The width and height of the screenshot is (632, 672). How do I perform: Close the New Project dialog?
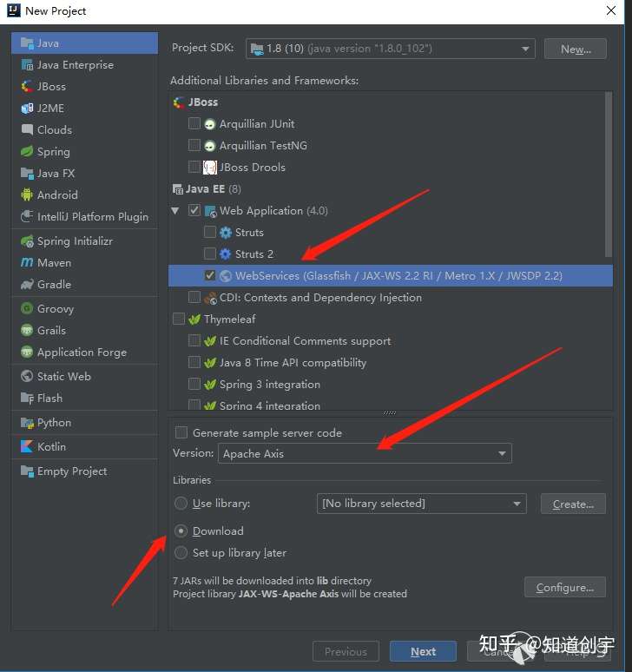(x=611, y=10)
